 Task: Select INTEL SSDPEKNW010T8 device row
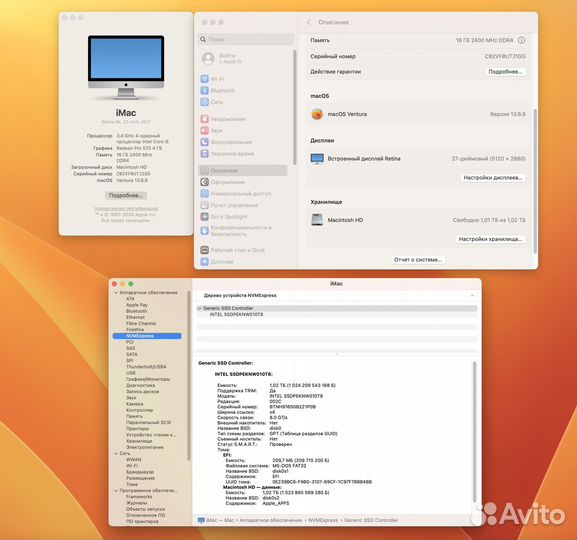pos(236,314)
